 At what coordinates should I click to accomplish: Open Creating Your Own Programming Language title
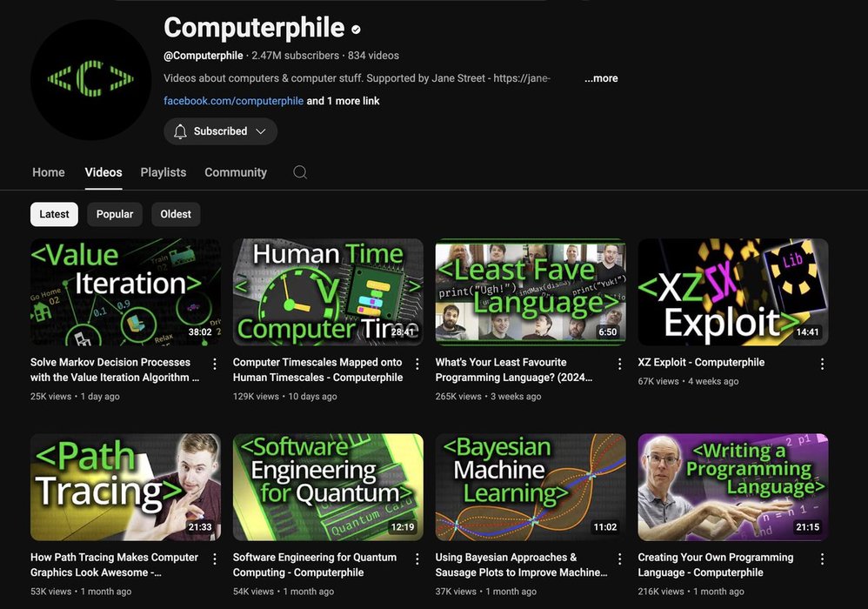point(715,565)
